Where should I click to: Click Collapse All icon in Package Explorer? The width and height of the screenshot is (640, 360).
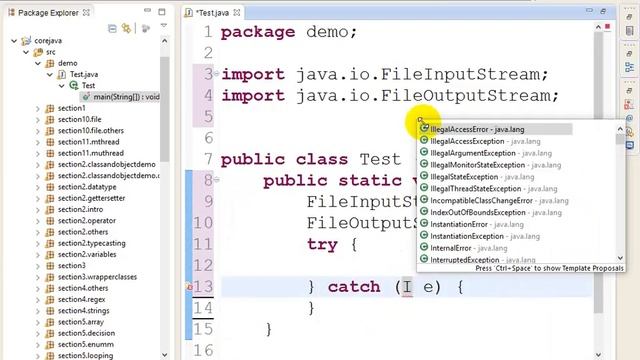click(112, 28)
